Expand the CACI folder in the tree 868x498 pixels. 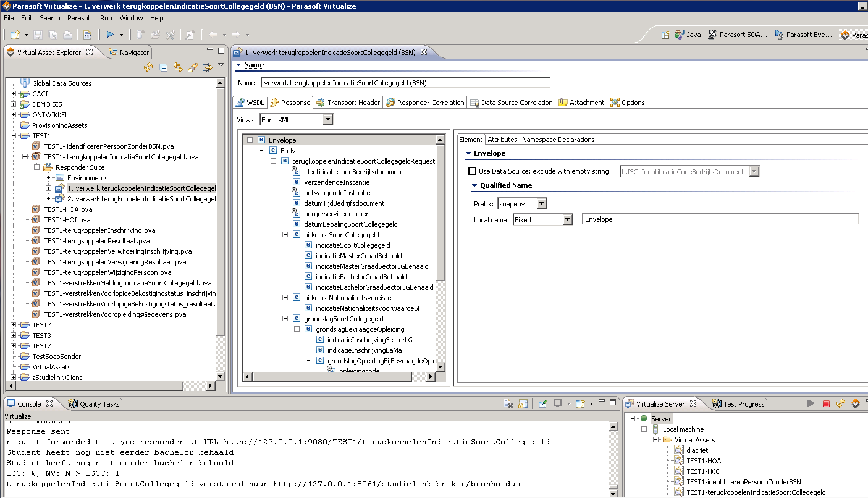[x=13, y=94]
